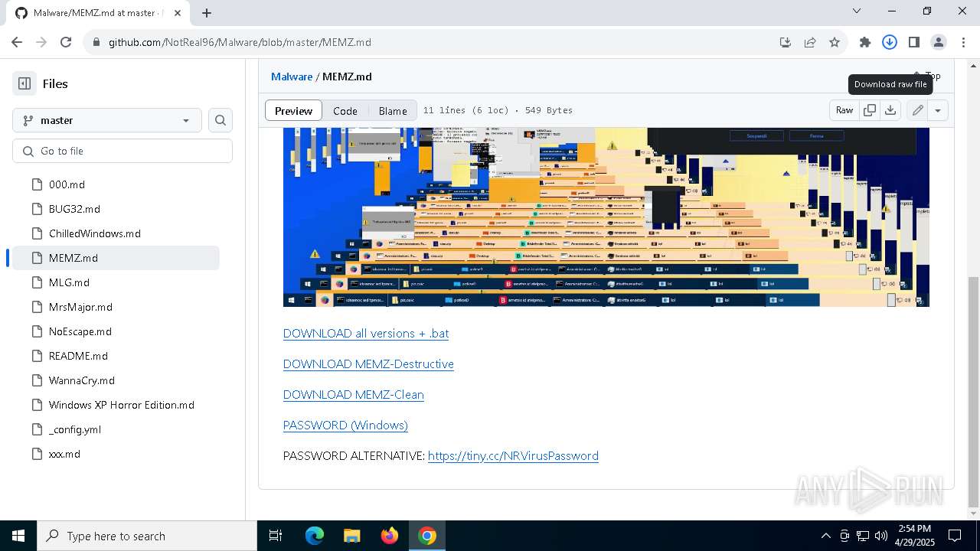Switch to Code tab
980x551 pixels.
click(x=345, y=110)
